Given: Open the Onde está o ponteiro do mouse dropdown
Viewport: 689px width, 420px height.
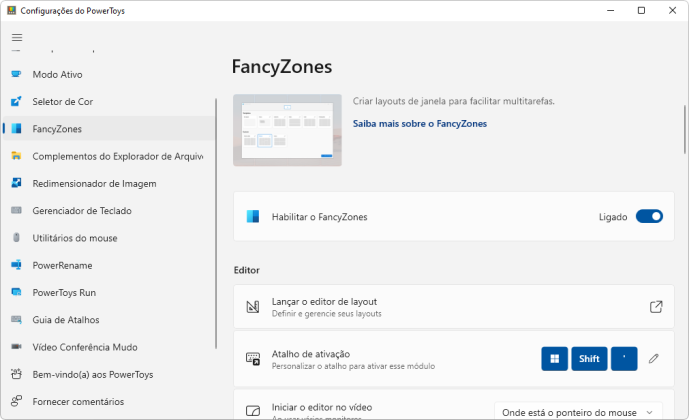Looking at the screenshot, I should (x=578, y=412).
